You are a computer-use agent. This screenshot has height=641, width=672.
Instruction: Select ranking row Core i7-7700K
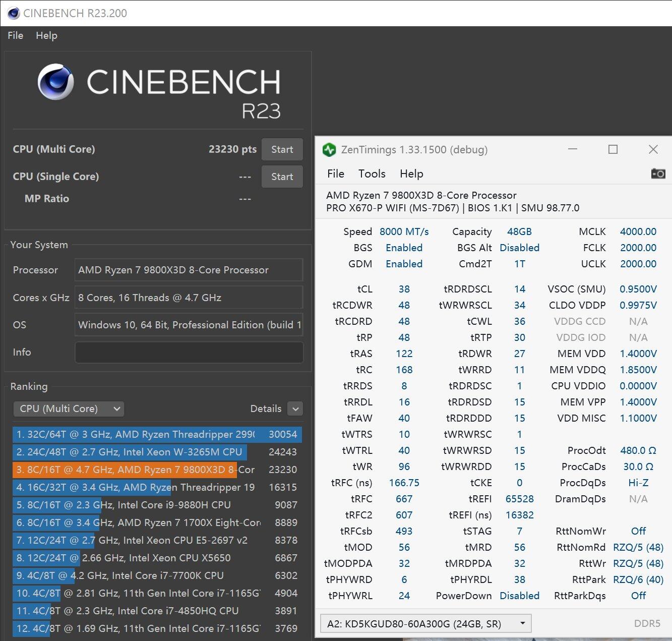point(157,575)
